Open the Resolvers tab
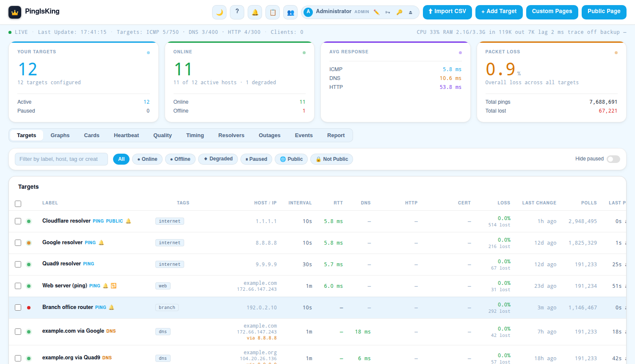 231,135
